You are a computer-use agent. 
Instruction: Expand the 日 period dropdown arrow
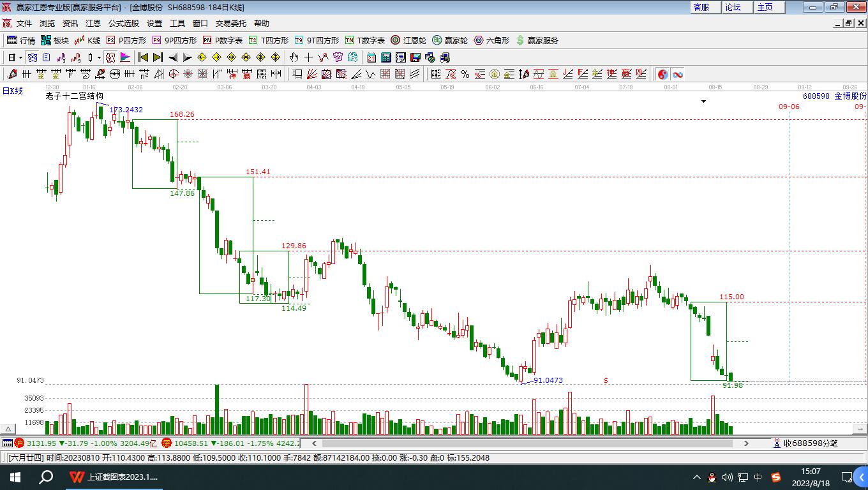point(20,57)
